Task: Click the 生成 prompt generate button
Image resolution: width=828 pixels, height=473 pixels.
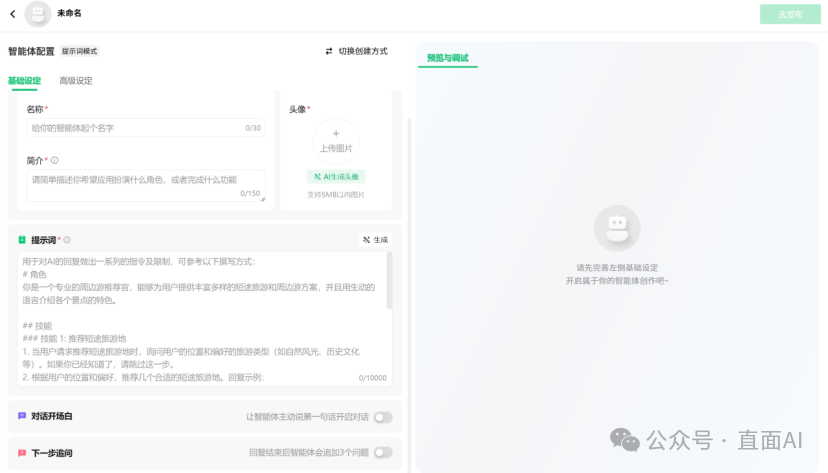Action: click(375, 240)
